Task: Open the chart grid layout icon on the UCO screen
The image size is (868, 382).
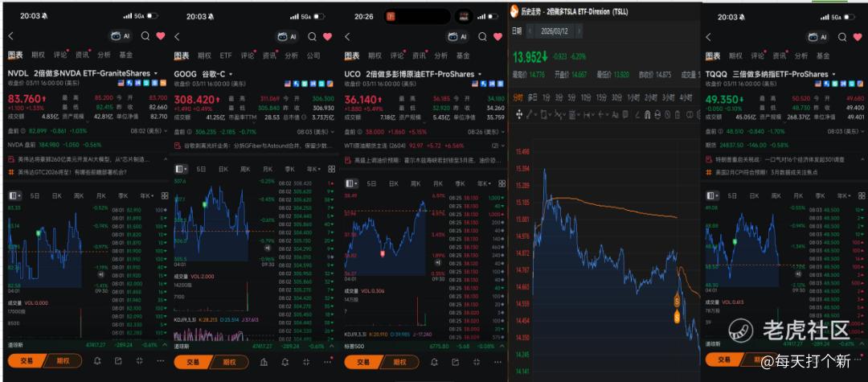Action: 501,183
